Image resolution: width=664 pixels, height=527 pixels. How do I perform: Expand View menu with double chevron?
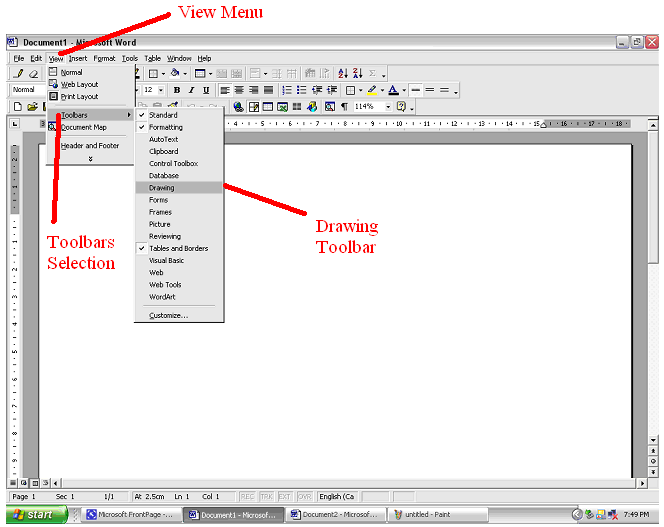coord(90,159)
